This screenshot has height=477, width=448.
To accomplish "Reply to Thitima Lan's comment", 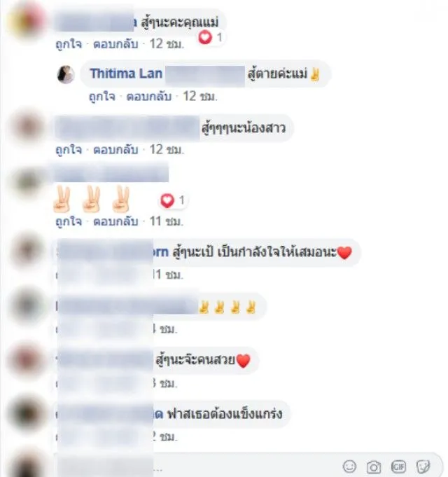I will (149, 97).
